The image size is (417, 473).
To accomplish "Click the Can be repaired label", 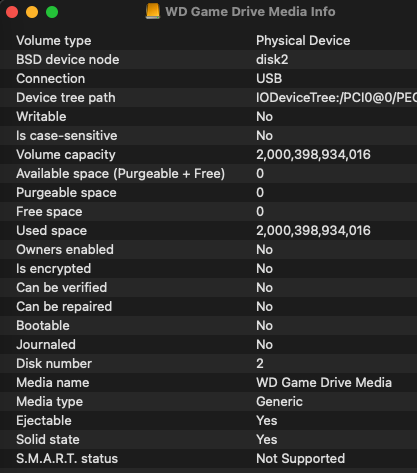I will coord(64,307).
